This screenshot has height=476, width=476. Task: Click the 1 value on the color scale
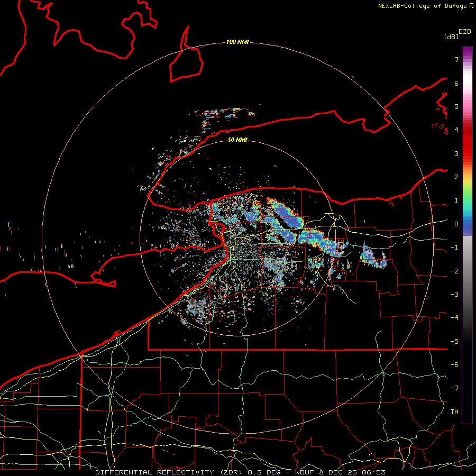tap(456, 200)
